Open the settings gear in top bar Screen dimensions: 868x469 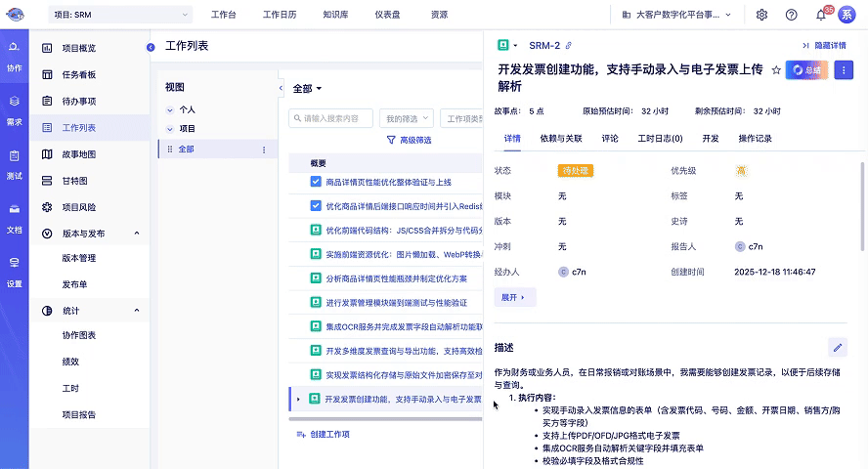click(x=762, y=15)
